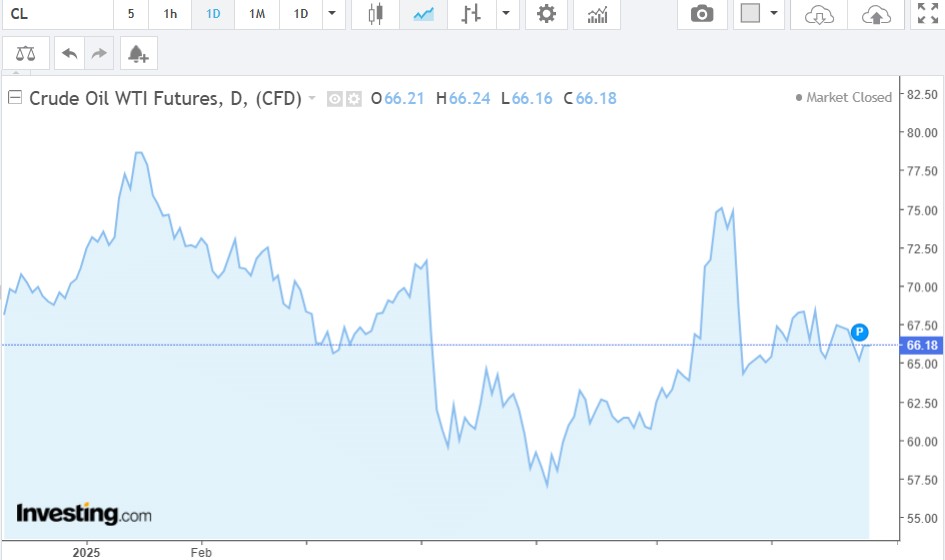
Task: Select the 1h interval tab
Action: tap(171, 14)
